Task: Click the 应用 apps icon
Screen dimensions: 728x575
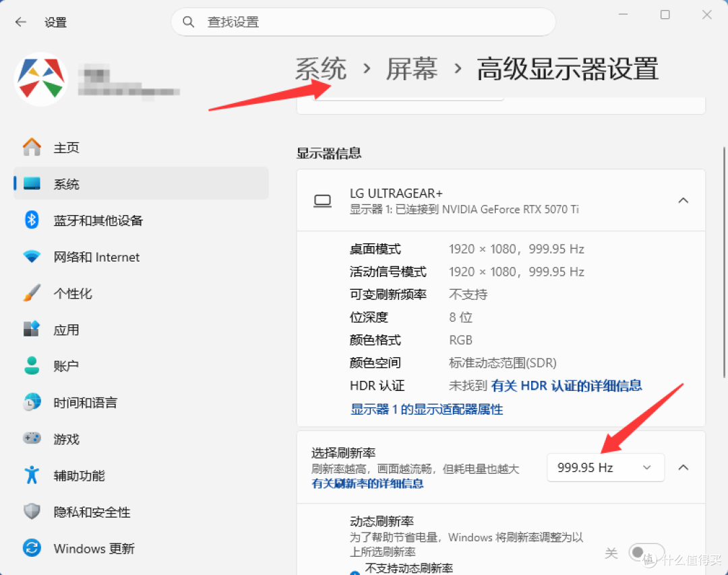Action: coord(32,329)
